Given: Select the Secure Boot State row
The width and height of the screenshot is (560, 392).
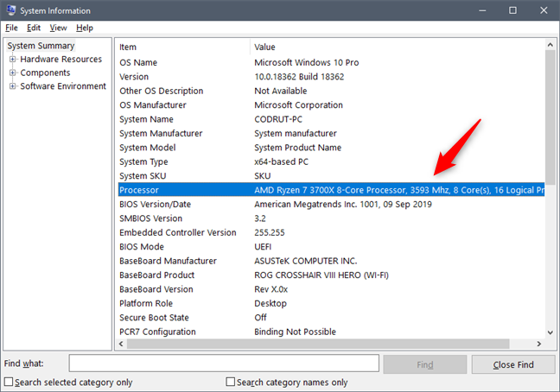Looking at the screenshot, I should [x=331, y=318].
